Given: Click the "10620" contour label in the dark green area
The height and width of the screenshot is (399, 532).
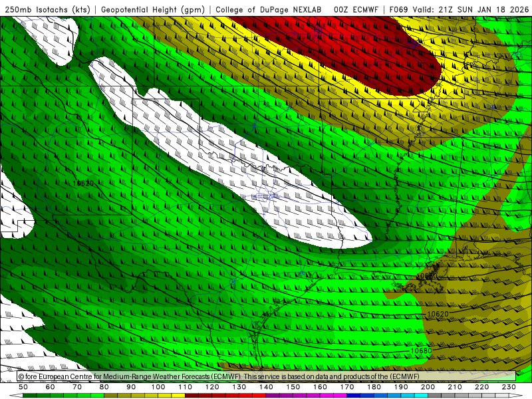Looking at the screenshot, I should click(x=83, y=184).
